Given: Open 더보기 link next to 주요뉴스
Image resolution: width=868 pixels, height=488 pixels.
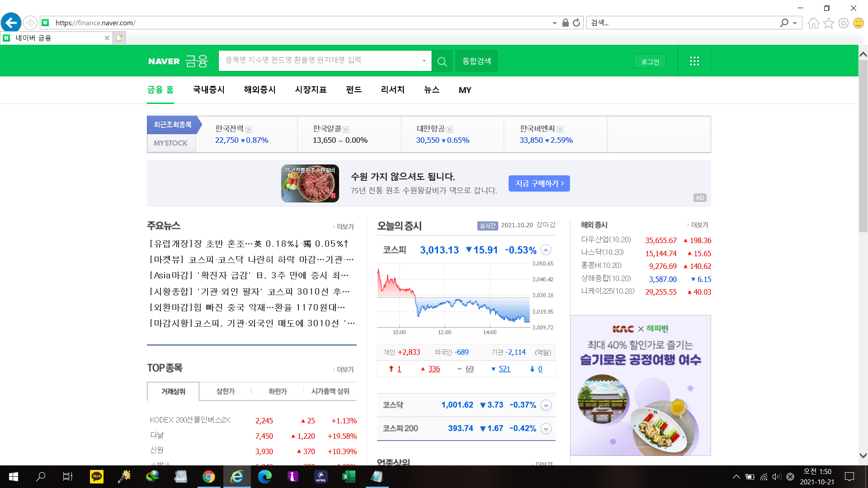Looking at the screenshot, I should click(344, 227).
